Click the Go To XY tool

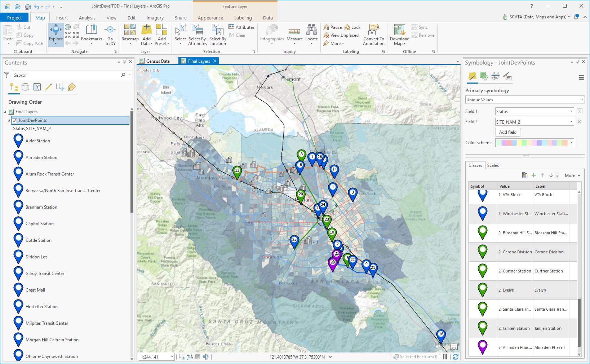click(x=110, y=35)
